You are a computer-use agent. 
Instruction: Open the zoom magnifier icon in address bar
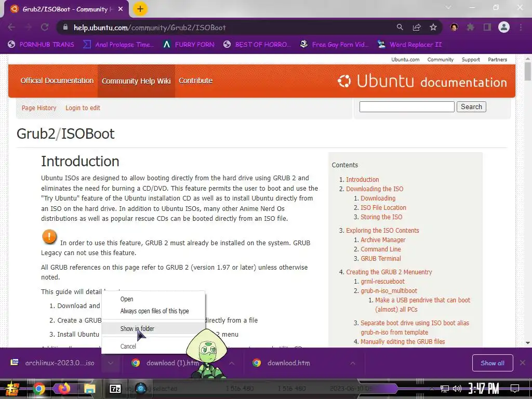(x=400, y=27)
